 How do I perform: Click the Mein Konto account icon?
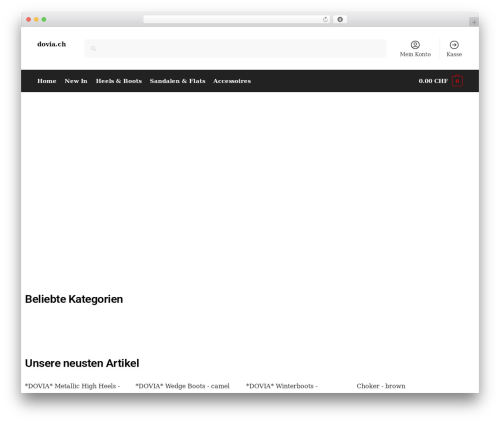415,45
